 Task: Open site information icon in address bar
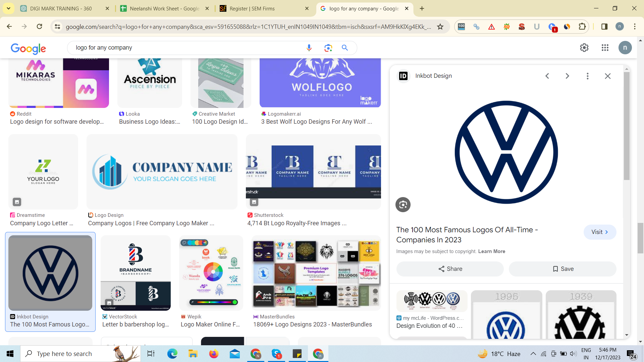point(57,26)
